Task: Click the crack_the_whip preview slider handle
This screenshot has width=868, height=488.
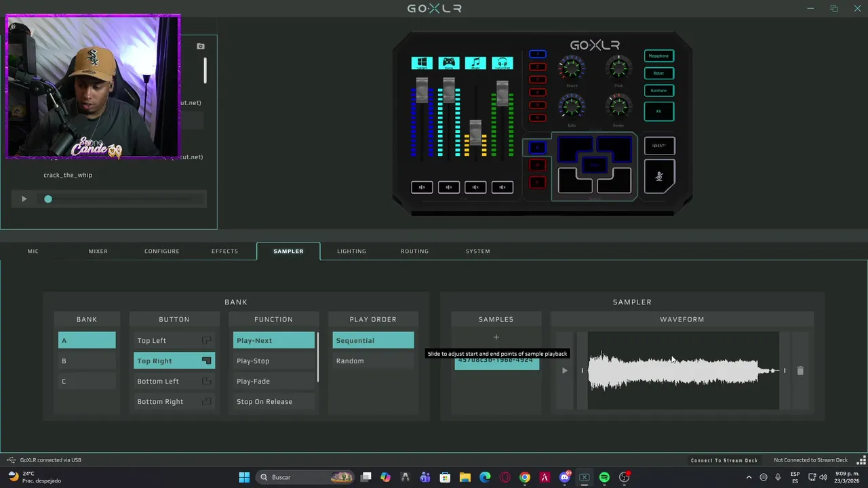Action: coord(48,199)
